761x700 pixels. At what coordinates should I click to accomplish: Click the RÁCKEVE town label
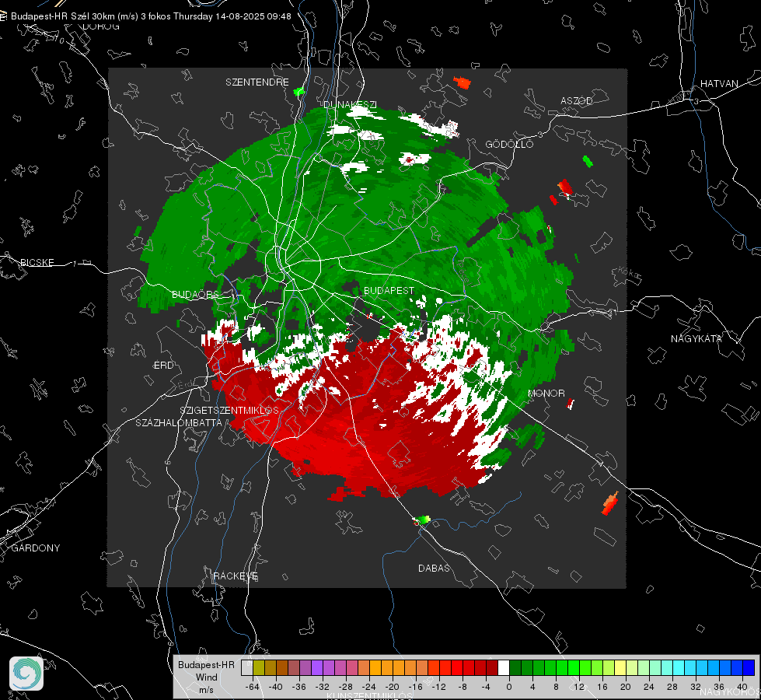tap(236, 576)
